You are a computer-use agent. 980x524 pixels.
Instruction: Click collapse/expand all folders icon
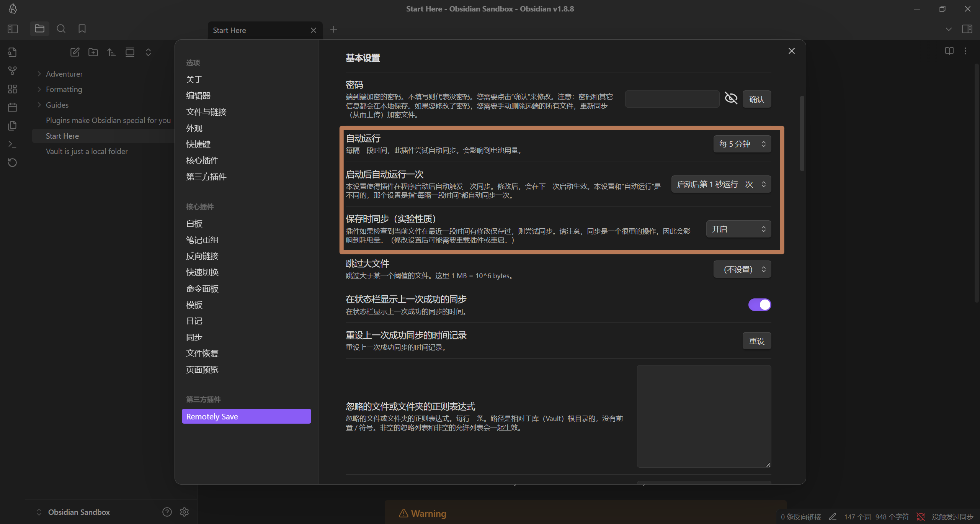click(148, 52)
